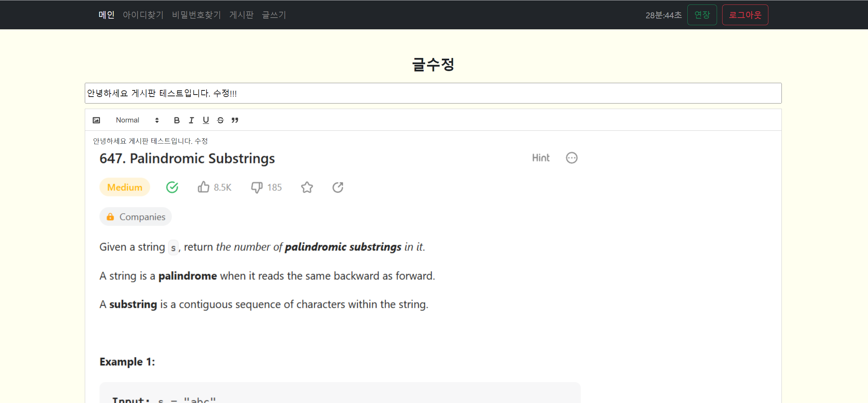Click the 647. Palindromic Substrings heading

click(187, 158)
